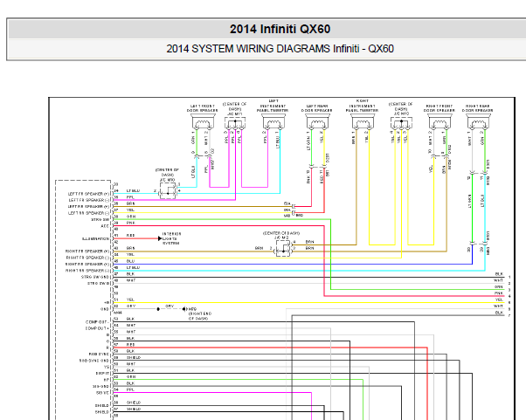Click 'YEL' wire label at pin 51
Screen dimensions: 526x420
point(130,300)
